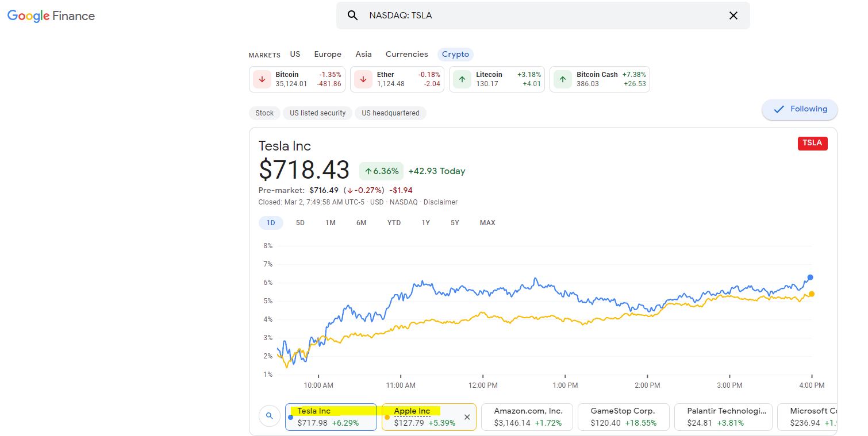The height and width of the screenshot is (436, 868).
Task: Open the Ether price card
Action: pyautogui.click(x=397, y=79)
